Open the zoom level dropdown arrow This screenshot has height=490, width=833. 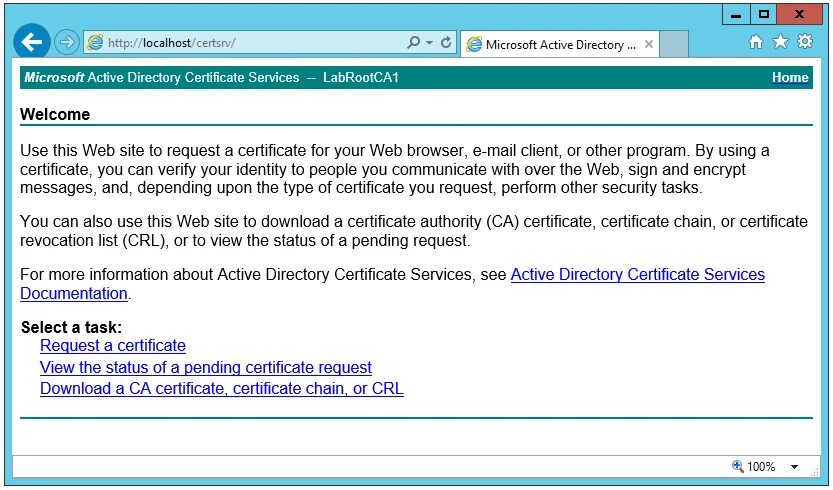coord(794,467)
